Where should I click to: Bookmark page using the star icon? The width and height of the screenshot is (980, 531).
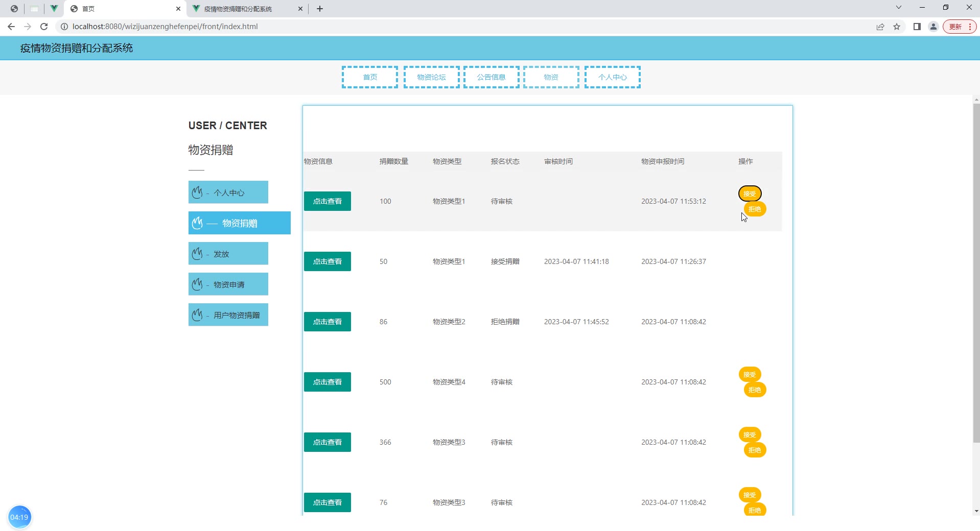(897, 27)
